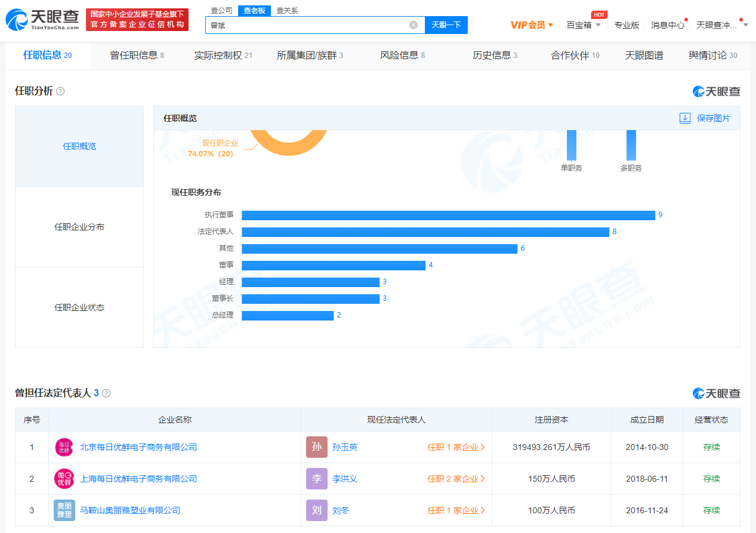Screen dimensions: 756x533
Task: Click the 注册资本 column header
Action: point(551,420)
